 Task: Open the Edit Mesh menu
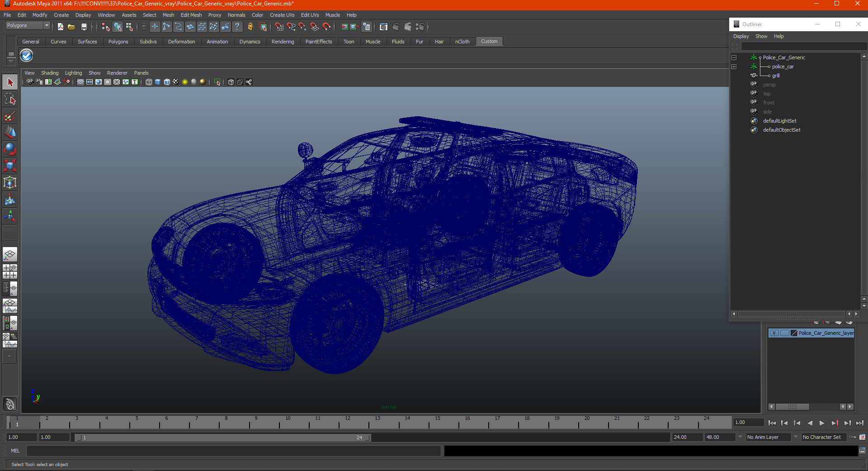(191, 15)
